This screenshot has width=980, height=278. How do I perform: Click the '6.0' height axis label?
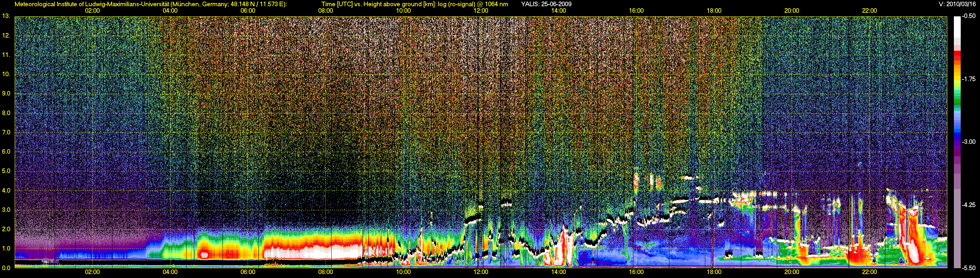coord(6,151)
